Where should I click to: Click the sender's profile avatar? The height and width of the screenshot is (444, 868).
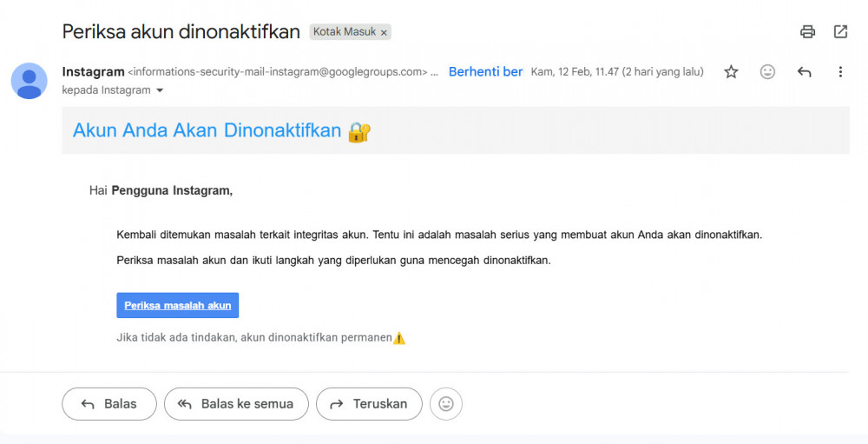pos(29,81)
